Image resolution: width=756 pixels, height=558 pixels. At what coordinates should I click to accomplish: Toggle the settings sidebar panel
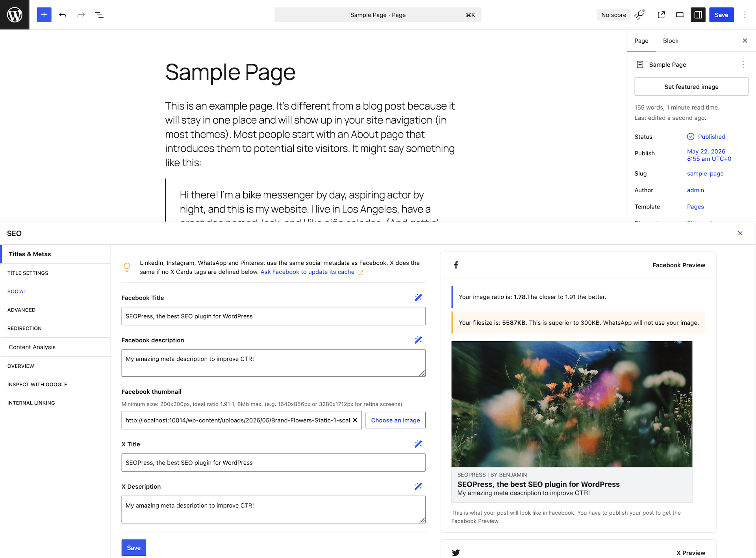tap(698, 15)
